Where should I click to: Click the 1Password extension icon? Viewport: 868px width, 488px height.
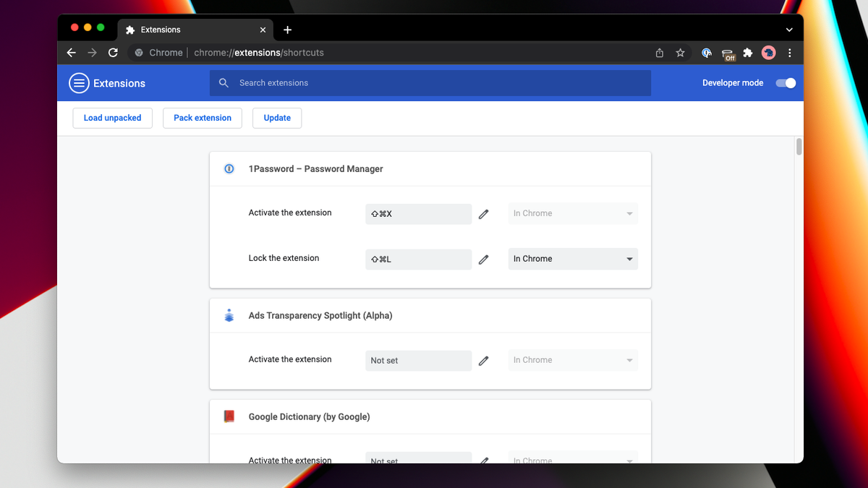pos(229,168)
